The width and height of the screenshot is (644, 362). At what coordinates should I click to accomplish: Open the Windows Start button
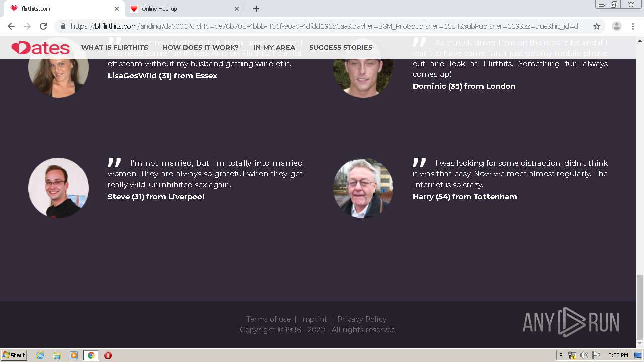[14, 355]
